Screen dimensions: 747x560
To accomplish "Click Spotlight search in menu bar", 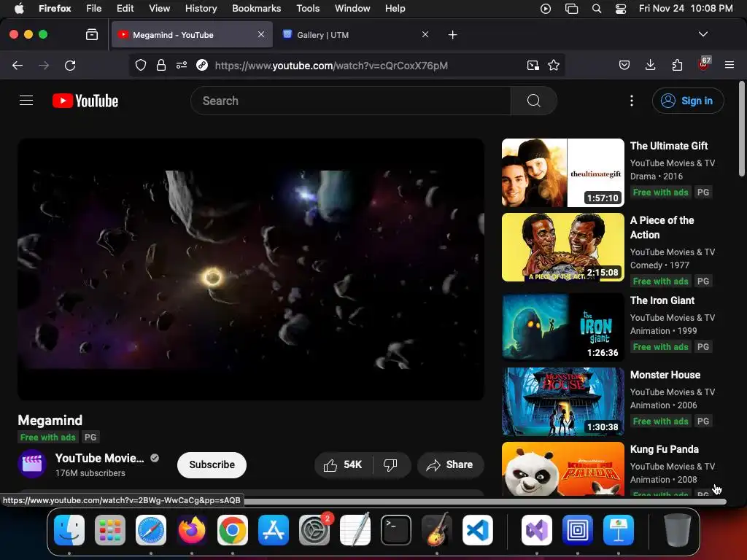I will pos(596,9).
